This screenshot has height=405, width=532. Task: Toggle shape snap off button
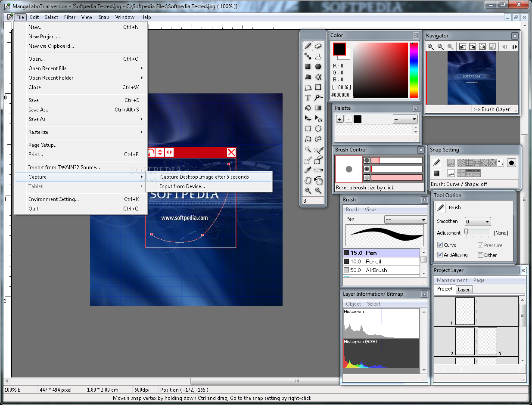[451, 173]
